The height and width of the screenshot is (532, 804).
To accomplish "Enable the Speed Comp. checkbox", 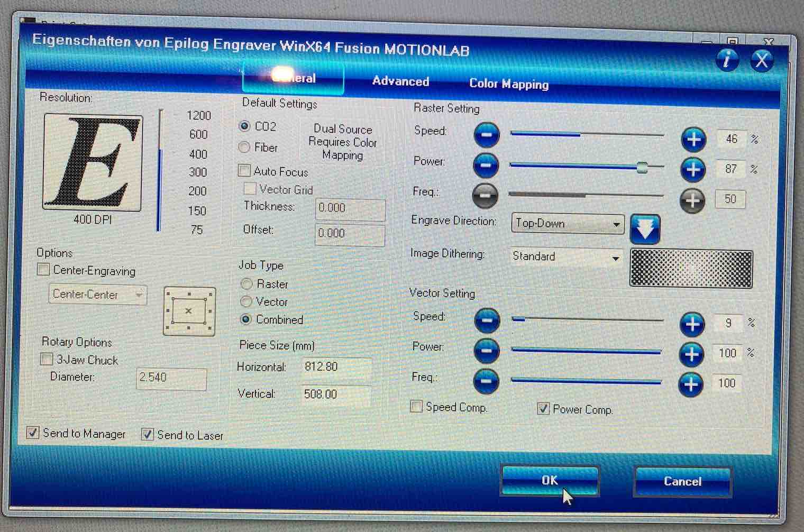I will pyautogui.click(x=417, y=406).
